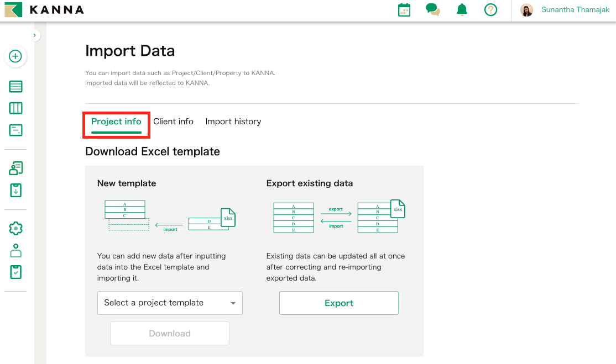Switch to the Client info tab
Image resolution: width=616 pixels, height=364 pixels.
point(173,121)
